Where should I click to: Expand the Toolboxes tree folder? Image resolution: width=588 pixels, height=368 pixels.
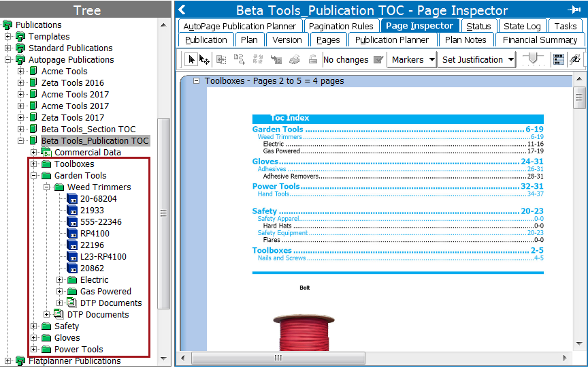tap(34, 164)
